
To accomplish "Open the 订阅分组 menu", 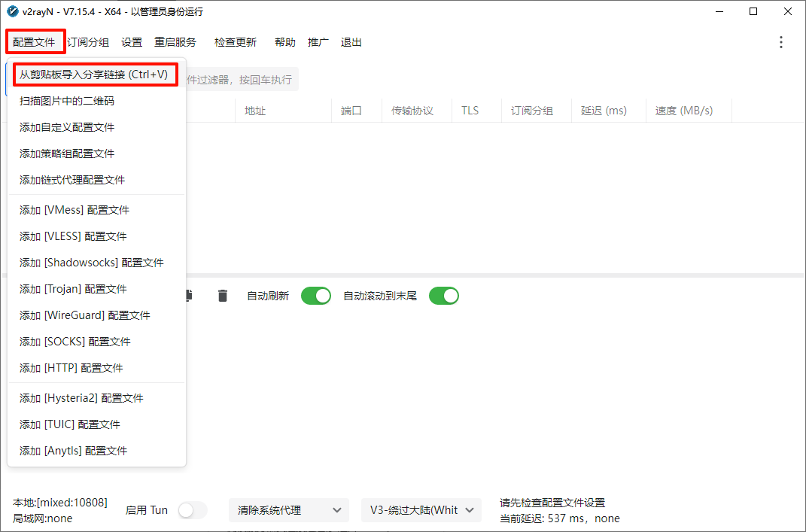I will pos(88,42).
